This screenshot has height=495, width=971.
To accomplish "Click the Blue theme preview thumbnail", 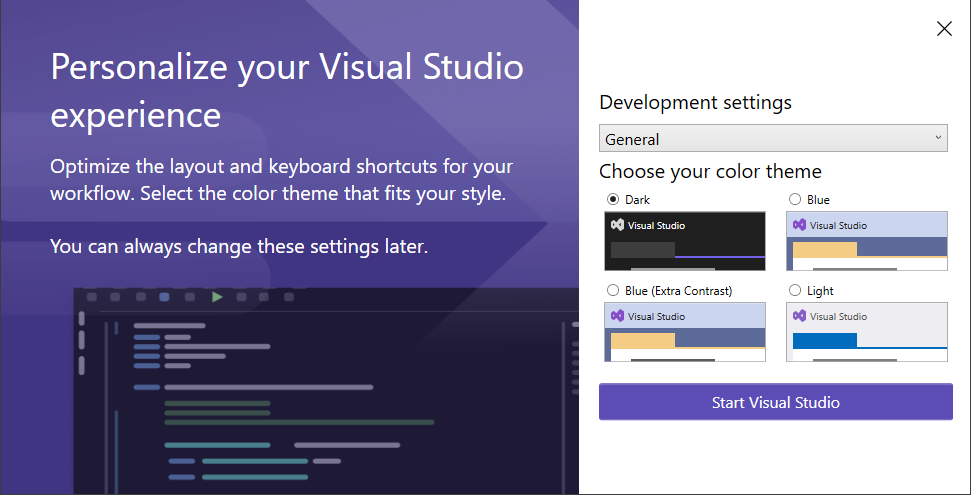I will [x=867, y=241].
